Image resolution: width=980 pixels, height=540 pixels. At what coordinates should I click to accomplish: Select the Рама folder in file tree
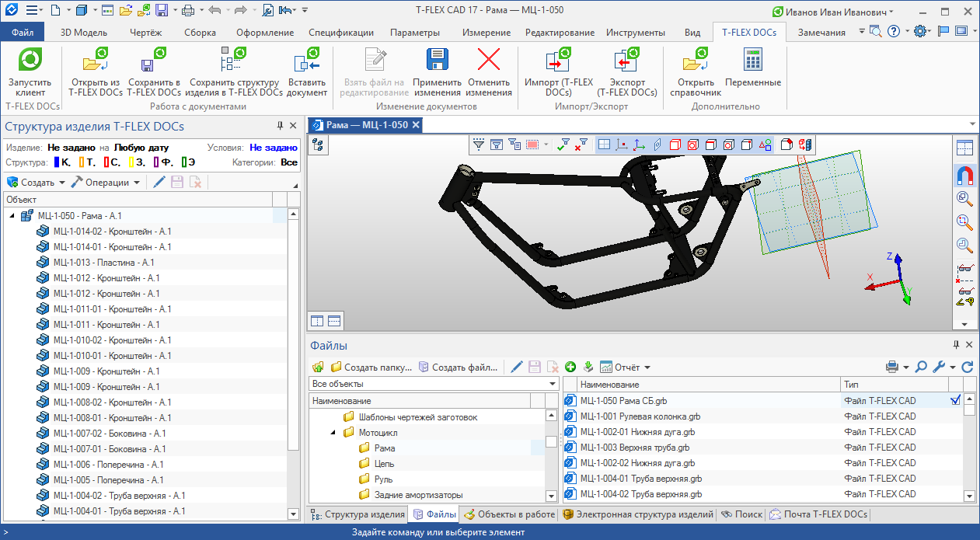click(385, 448)
